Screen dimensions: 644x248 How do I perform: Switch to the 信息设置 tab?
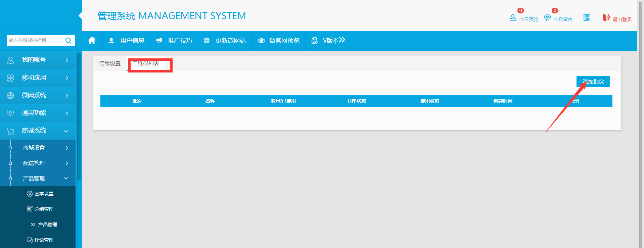point(110,63)
